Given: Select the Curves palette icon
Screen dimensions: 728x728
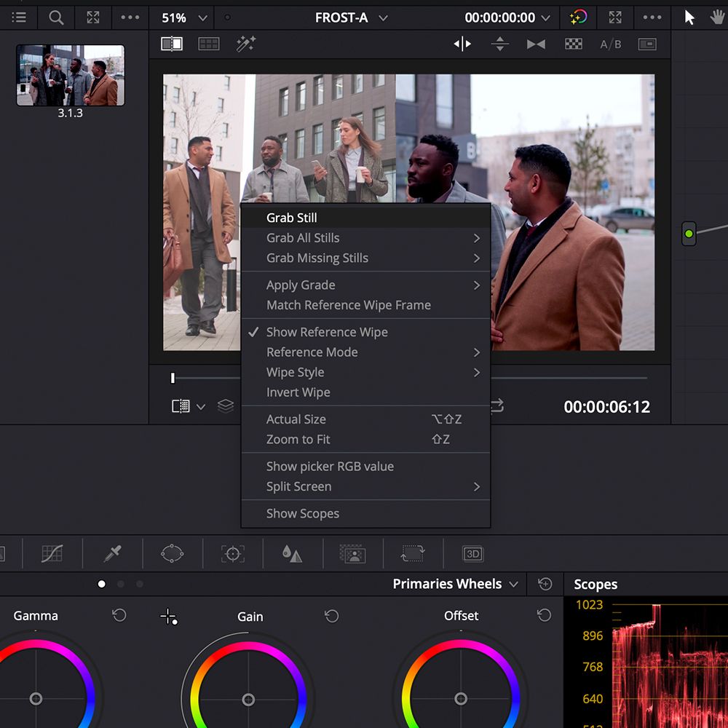Looking at the screenshot, I should (52, 553).
